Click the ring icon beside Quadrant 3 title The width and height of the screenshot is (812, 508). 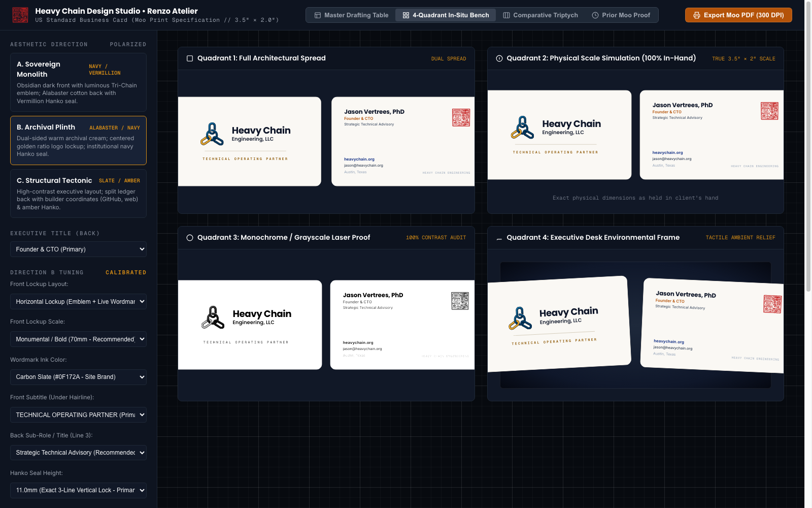pyautogui.click(x=190, y=238)
